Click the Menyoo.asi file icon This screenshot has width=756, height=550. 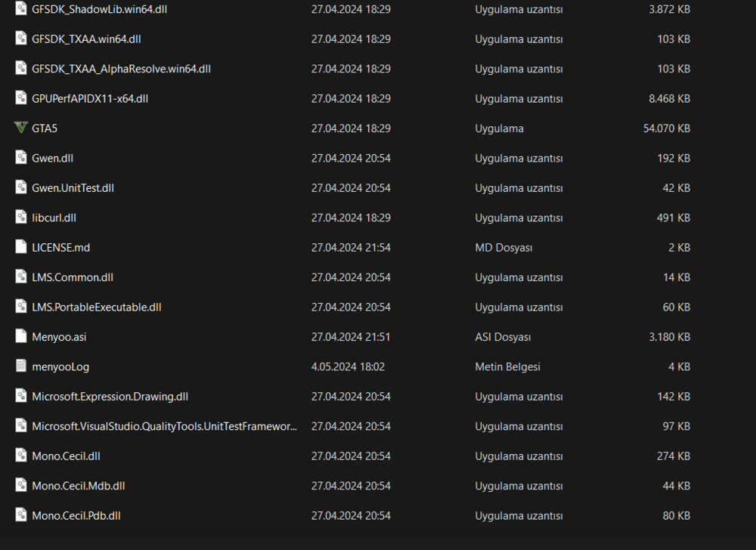coord(20,336)
